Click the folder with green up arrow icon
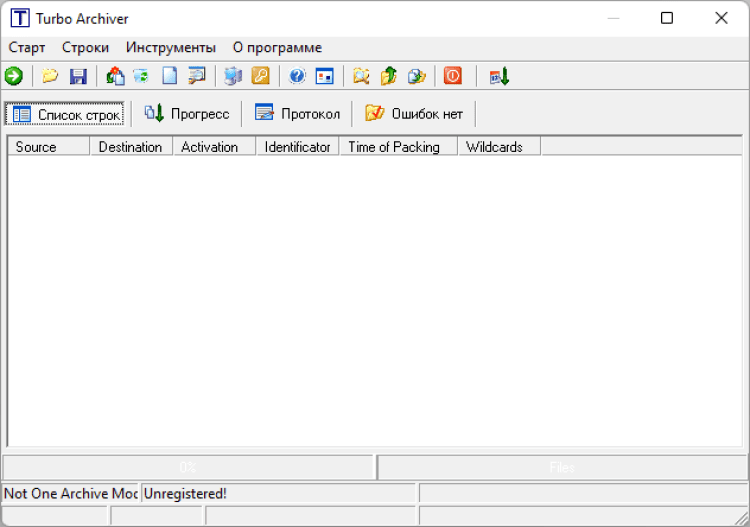The image size is (750, 527). click(389, 76)
